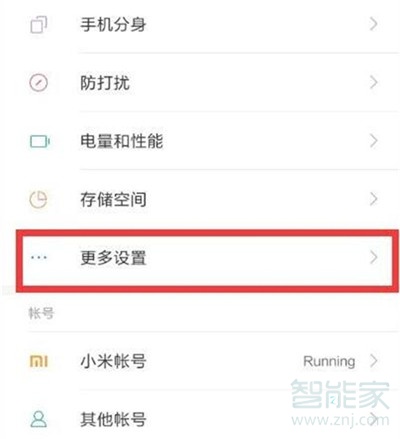Tap the three-dots icon for 更多设置

click(39, 257)
